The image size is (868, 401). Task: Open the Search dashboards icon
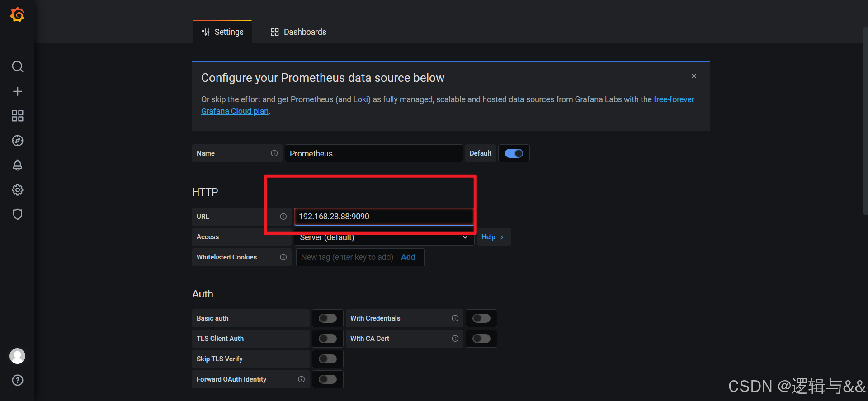pos(18,67)
